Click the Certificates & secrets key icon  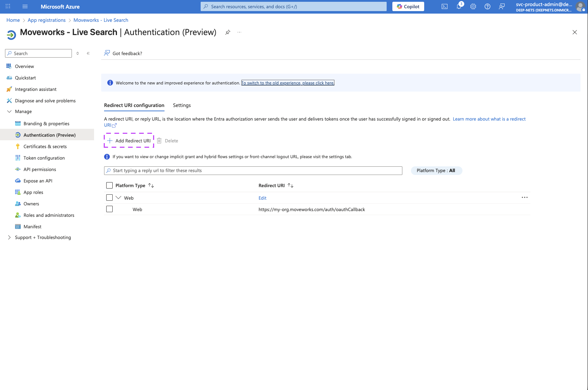pos(18,146)
